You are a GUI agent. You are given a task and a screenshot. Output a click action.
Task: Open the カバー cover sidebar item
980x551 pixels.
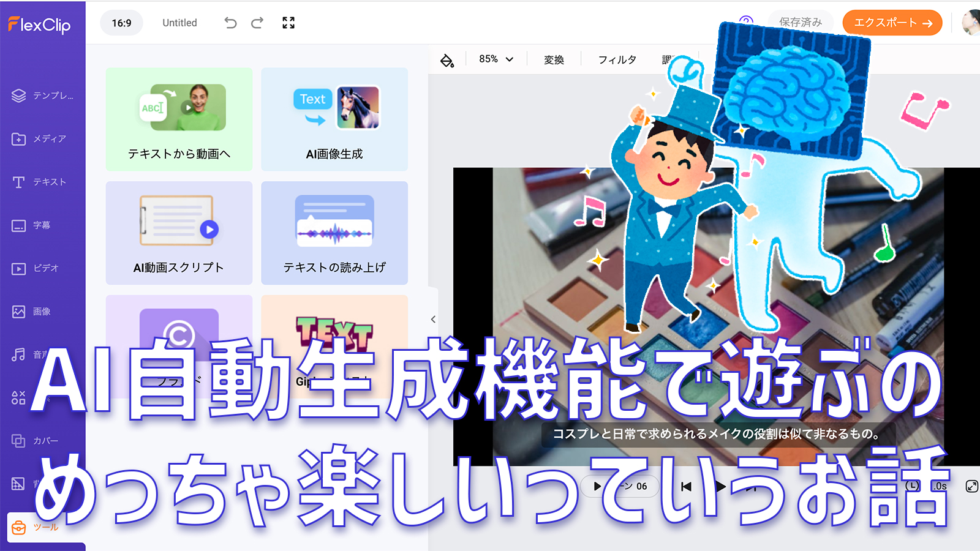point(36,441)
